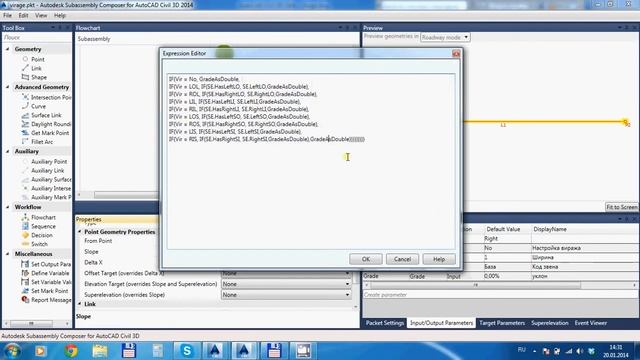Image resolution: width=640 pixels, height=360 pixels.
Task: Switch to the Input/Output Parameters tab
Action: [441, 323]
